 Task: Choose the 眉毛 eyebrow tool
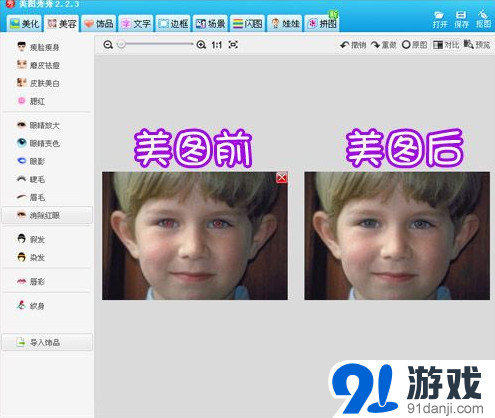coord(31,197)
